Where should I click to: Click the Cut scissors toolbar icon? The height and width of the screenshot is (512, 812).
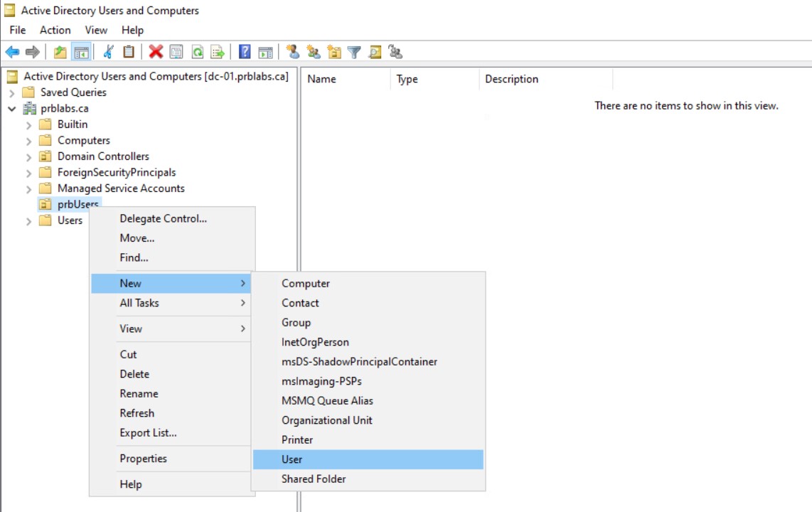tap(108, 52)
